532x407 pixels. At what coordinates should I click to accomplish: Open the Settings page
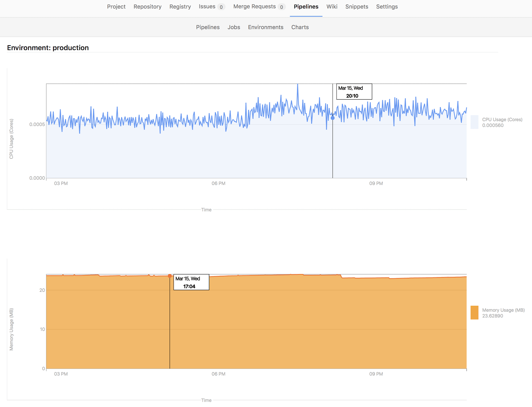coord(387,6)
